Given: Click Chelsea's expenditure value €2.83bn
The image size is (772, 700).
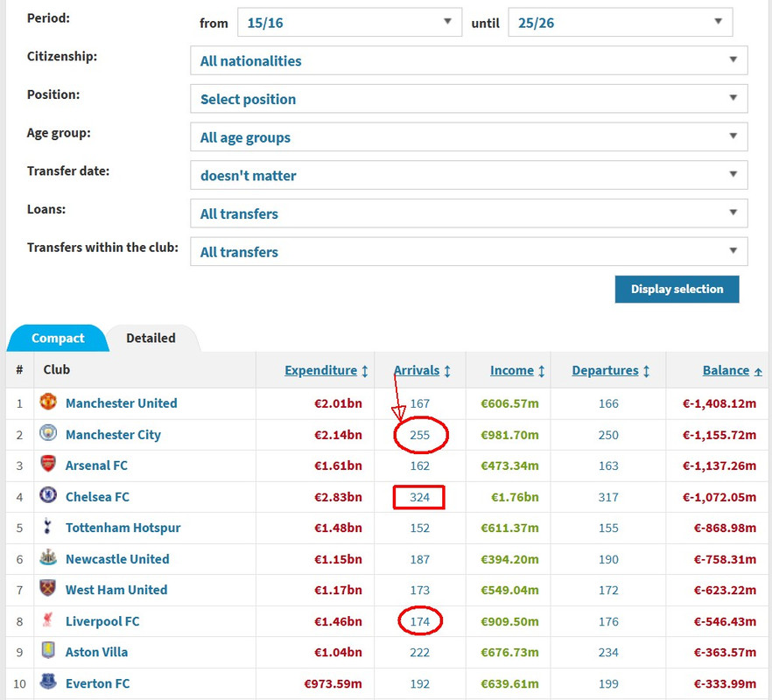Looking at the screenshot, I should tap(338, 497).
